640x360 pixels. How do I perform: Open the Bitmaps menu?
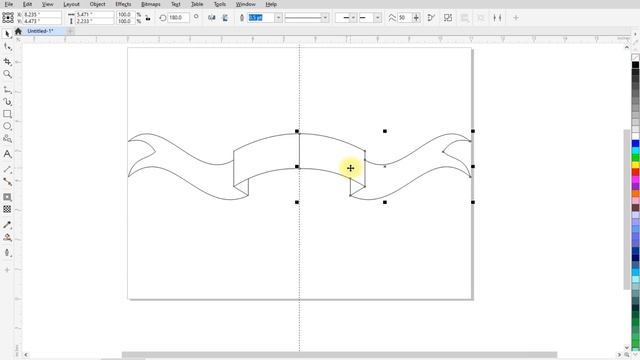(x=151, y=4)
